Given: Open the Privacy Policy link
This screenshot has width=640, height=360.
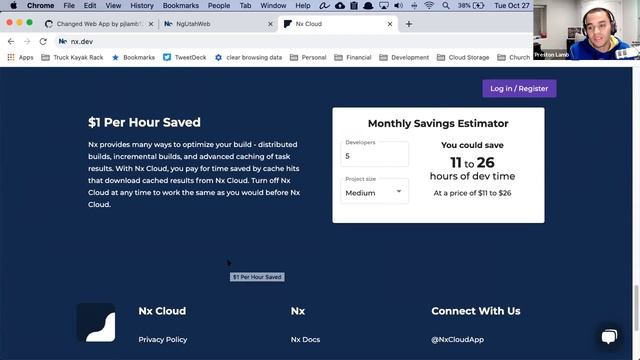Looking at the screenshot, I should pyautogui.click(x=163, y=340).
